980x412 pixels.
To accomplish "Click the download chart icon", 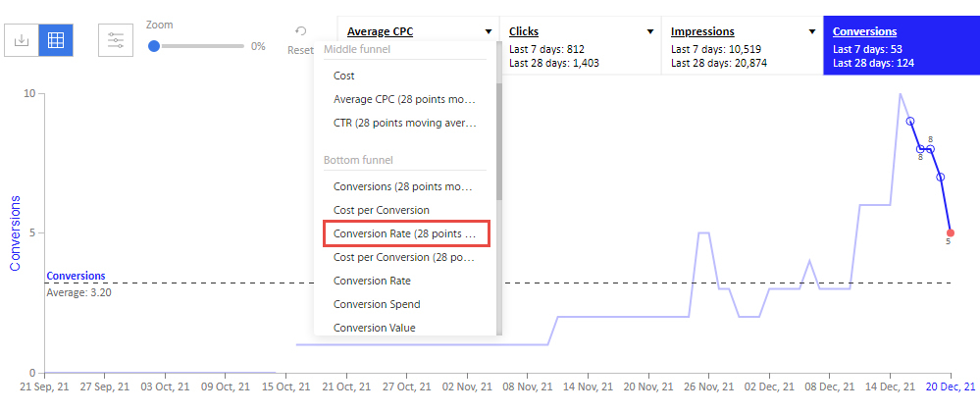I will (22, 40).
